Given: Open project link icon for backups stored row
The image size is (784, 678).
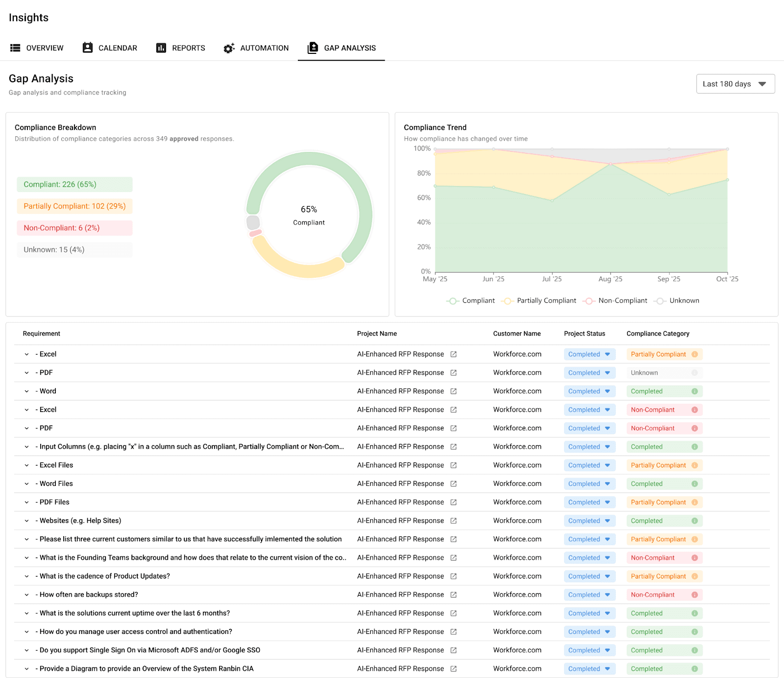Looking at the screenshot, I should click(x=454, y=595).
